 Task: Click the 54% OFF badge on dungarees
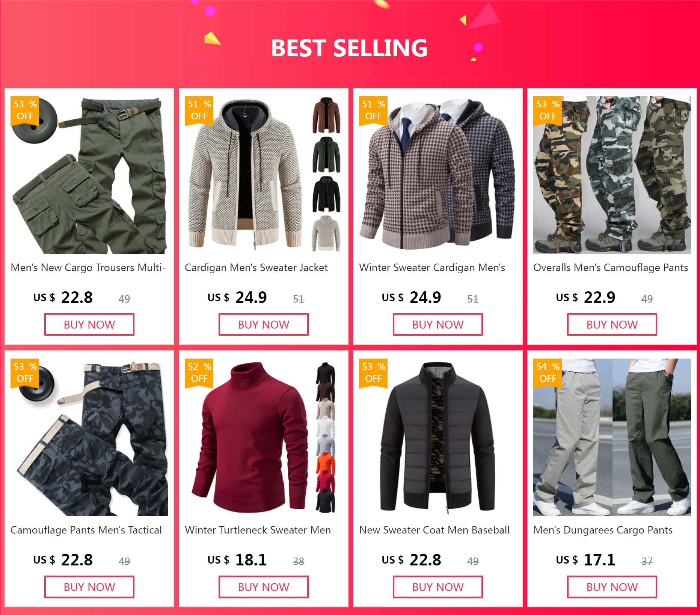[x=548, y=372]
